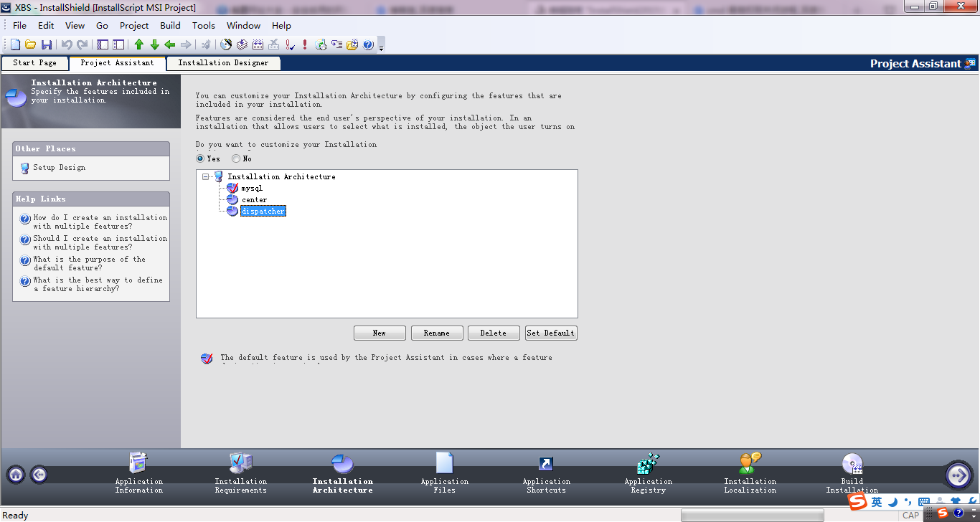The height and width of the screenshot is (522, 980).
Task: Click the Test exclamation-with-check icon
Action: [x=290, y=44]
